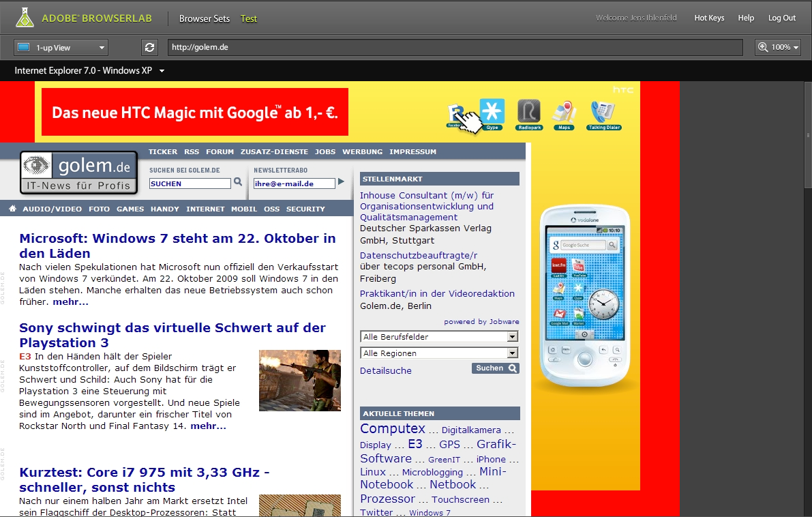The width and height of the screenshot is (812, 517).
Task: Select the FOTO category
Action: pos(99,209)
